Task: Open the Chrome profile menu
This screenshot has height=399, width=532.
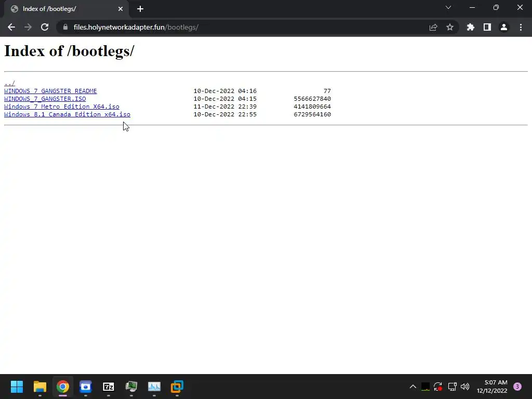Action: click(x=504, y=27)
